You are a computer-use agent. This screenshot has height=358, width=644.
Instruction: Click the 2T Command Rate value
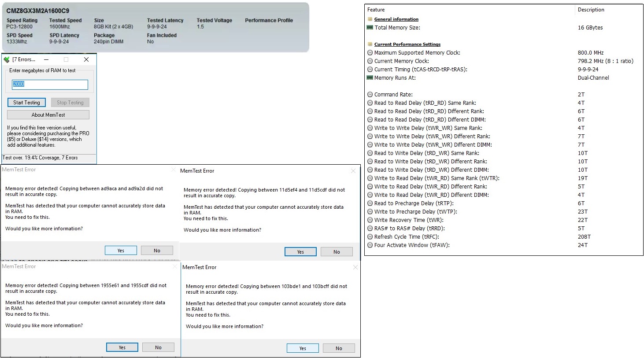coord(581,94)
